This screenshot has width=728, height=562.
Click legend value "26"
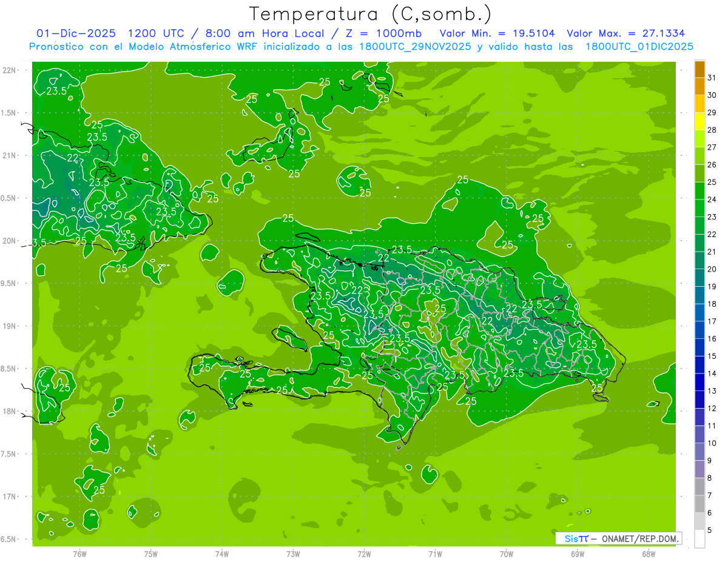(712, 165)
